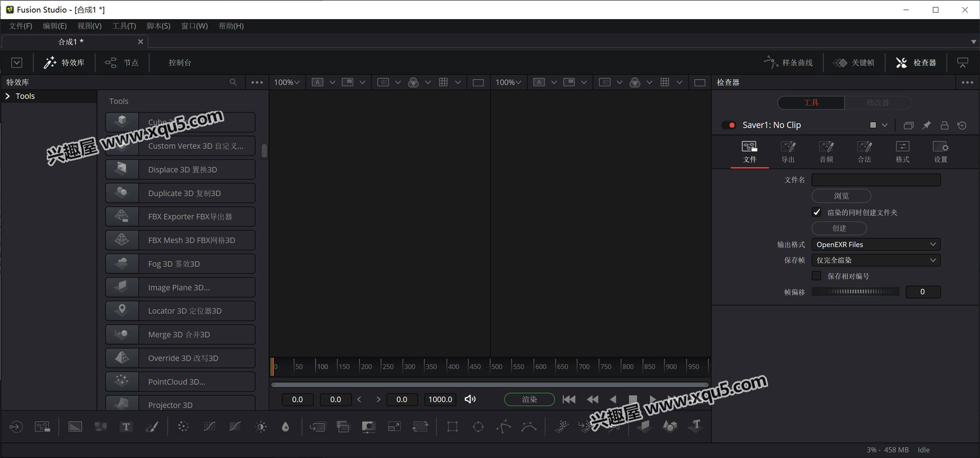The height and width of the screenshot is (458, 980).
Task: Adjust the 帧偏移 slider
Action: point(856,292)
